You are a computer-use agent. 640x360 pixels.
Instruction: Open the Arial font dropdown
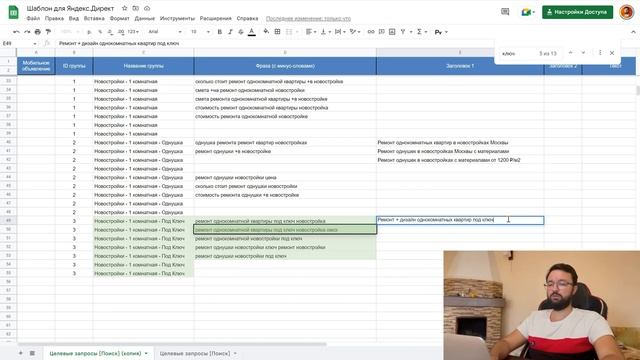pyautogui.click(x=165, y=32)
